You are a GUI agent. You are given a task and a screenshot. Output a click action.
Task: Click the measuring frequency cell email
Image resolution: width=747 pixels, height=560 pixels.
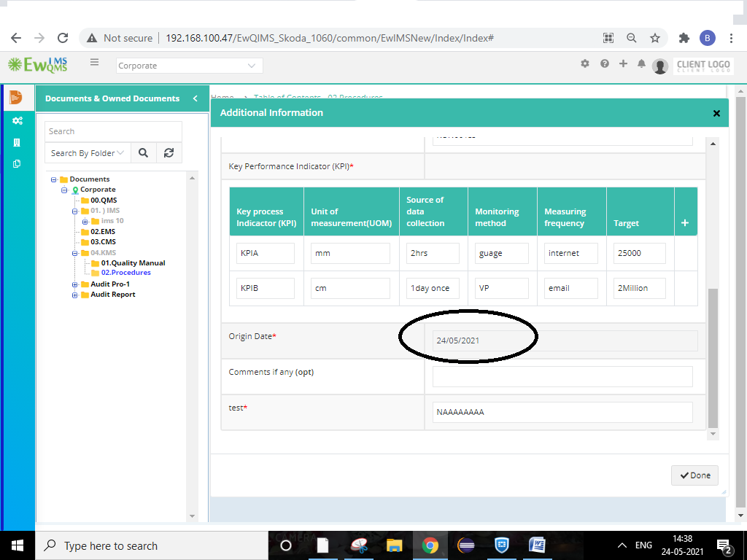(x=571, y=289)
